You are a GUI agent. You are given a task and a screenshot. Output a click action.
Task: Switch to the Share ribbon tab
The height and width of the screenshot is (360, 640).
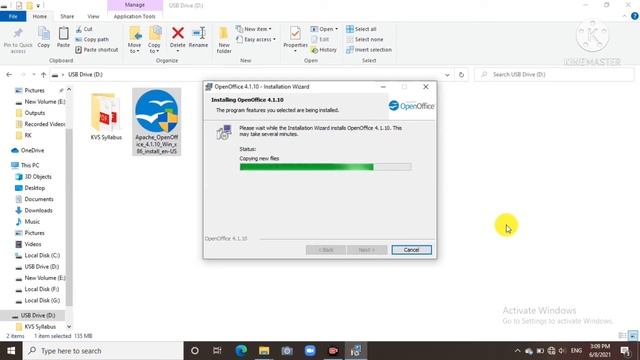click(x=67, y=16)
